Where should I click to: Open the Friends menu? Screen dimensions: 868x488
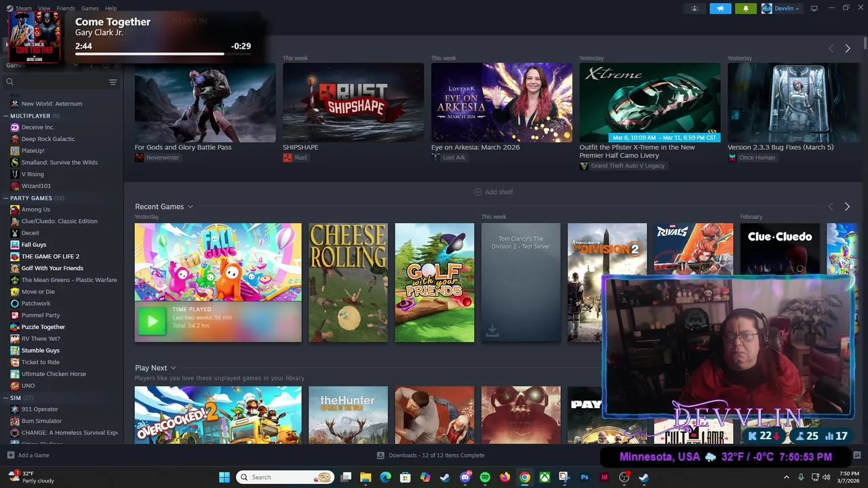pos(66,8)
